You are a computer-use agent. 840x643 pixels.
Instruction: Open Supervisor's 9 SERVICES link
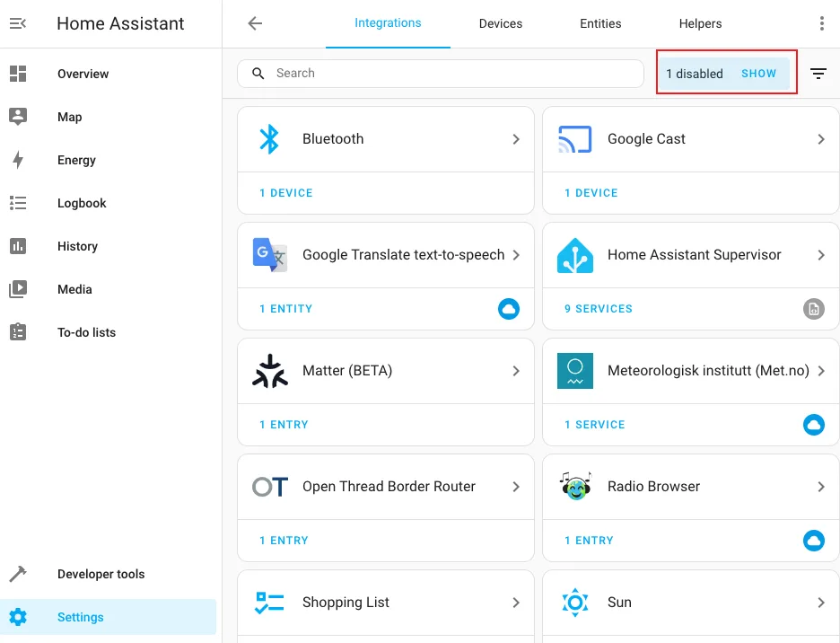click(x=599, y=309)
